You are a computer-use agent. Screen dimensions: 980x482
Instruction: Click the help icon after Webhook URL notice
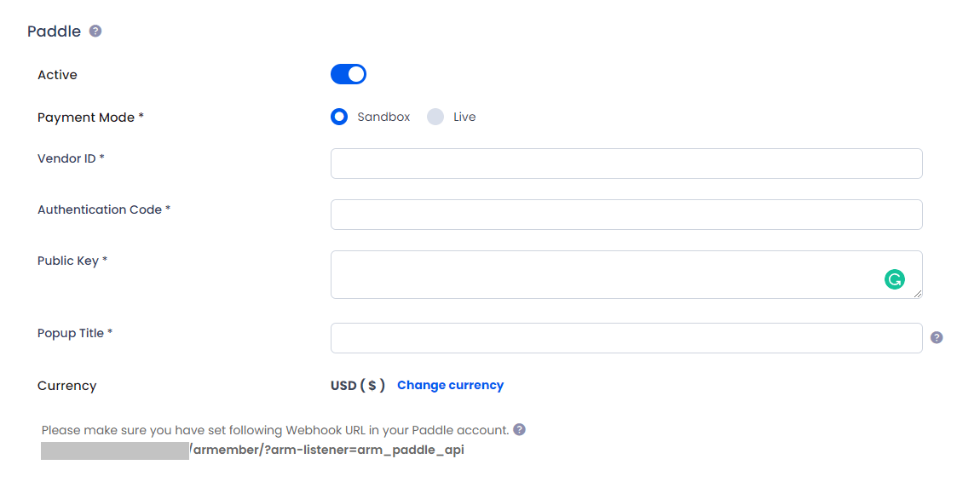(519, 429)
